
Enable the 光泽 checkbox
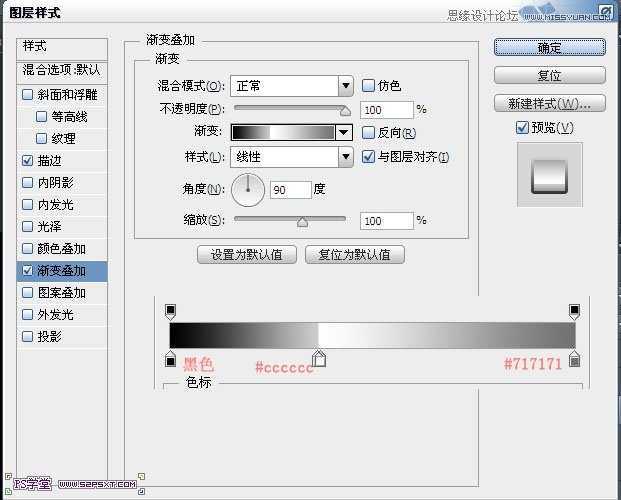click(x=27, y=226)
